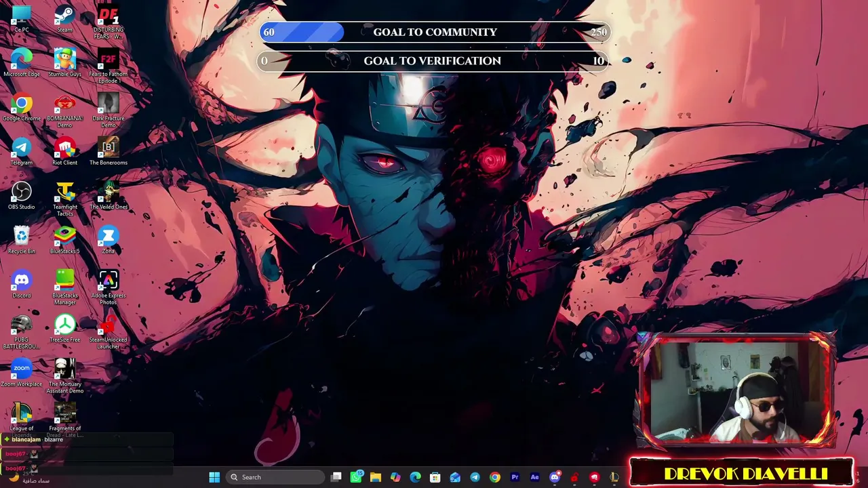Open Google Chrome taskbar icon
This screenshot has width=868, height=488.
tap(495, 477)
